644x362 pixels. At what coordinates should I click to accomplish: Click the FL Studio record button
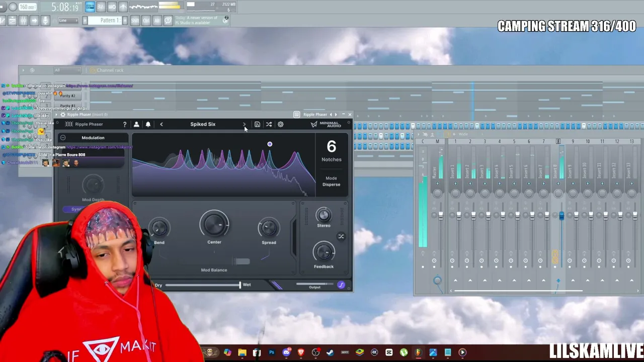point(13,7)
